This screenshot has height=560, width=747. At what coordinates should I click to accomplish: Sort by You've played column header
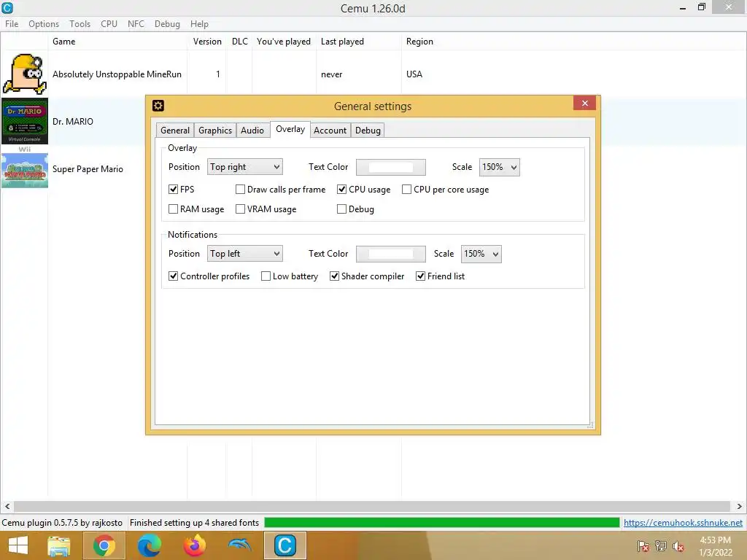284,42
